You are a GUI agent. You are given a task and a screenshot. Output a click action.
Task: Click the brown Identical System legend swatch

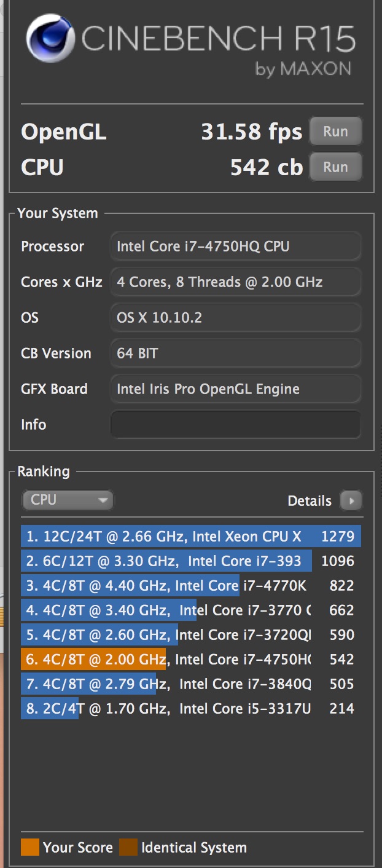point(128,847)
